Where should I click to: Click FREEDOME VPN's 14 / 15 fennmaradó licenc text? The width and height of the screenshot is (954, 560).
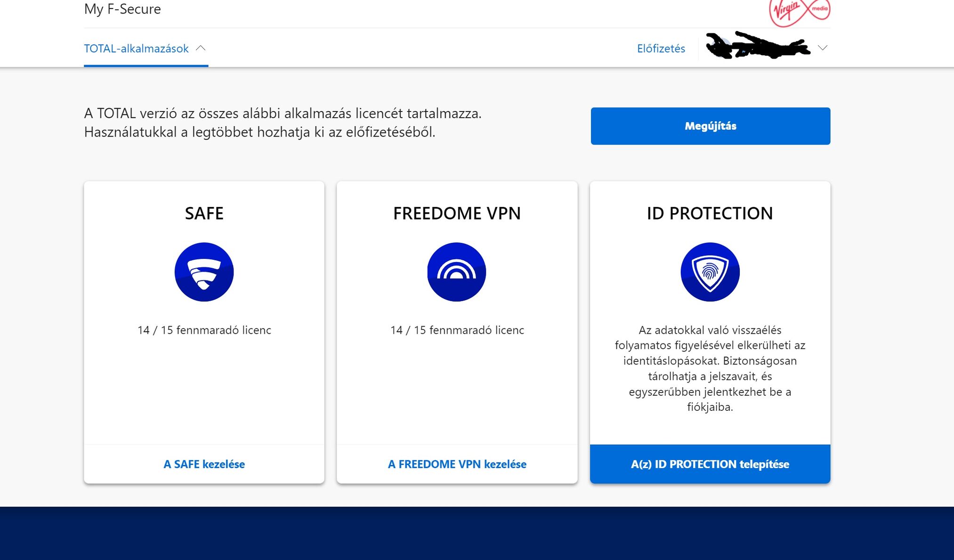pos(457,330)
